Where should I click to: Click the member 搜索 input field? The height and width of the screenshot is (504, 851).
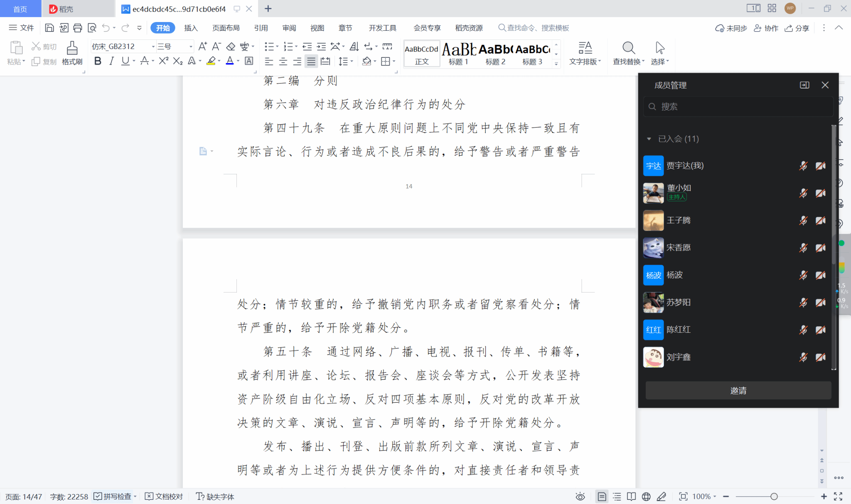coord(738,106)
